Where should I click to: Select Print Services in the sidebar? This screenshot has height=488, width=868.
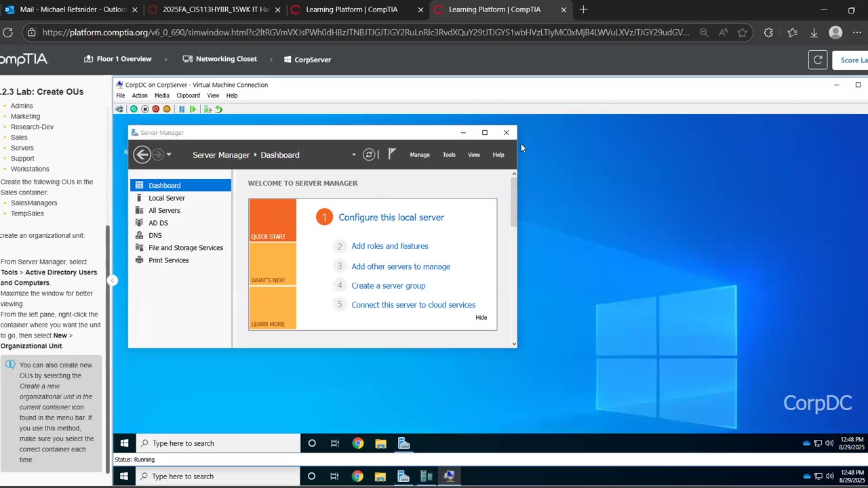180,260
